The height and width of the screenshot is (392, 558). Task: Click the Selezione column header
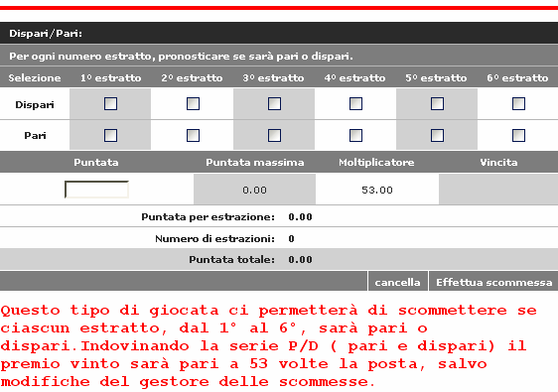pyautogui.click(x=35, y=77)
